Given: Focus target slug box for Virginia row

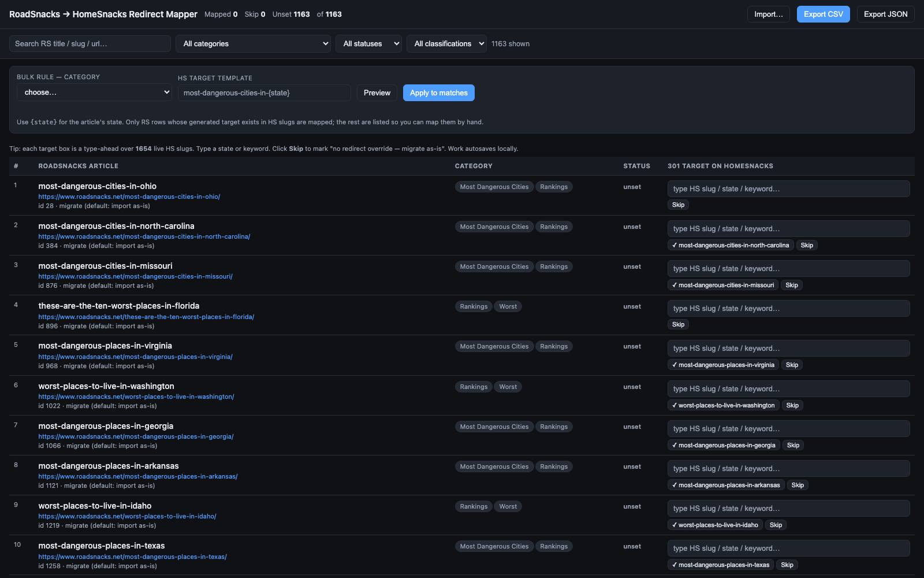Looking at the screenshot, I should 788,349.
